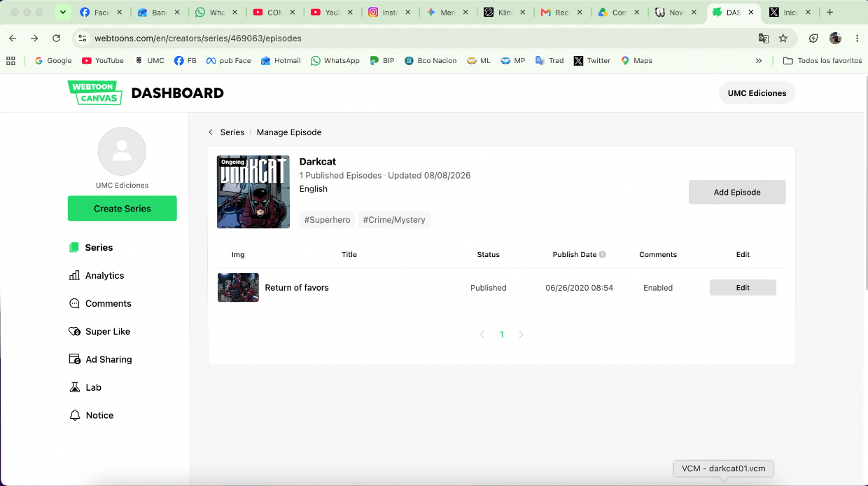Screen dimensions: 868x486
Task: Click the Manage Episode breadcrumb text
Action: [x=289, y=132]
